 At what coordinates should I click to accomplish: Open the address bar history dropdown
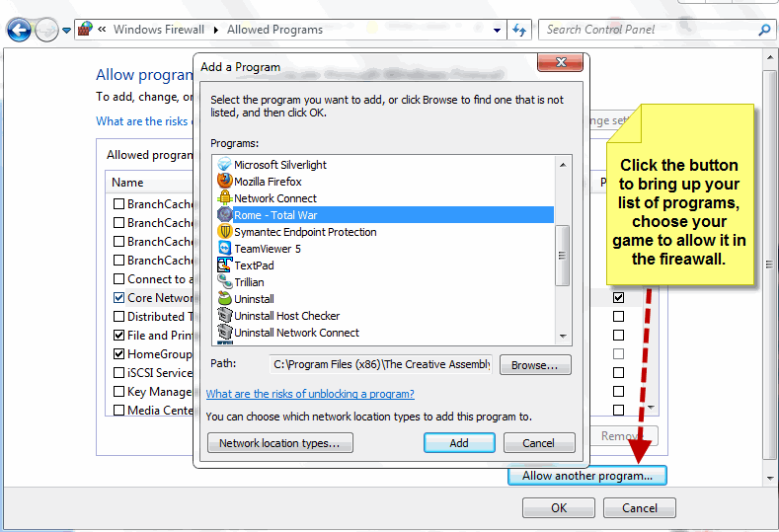click(x=497, y=31)
